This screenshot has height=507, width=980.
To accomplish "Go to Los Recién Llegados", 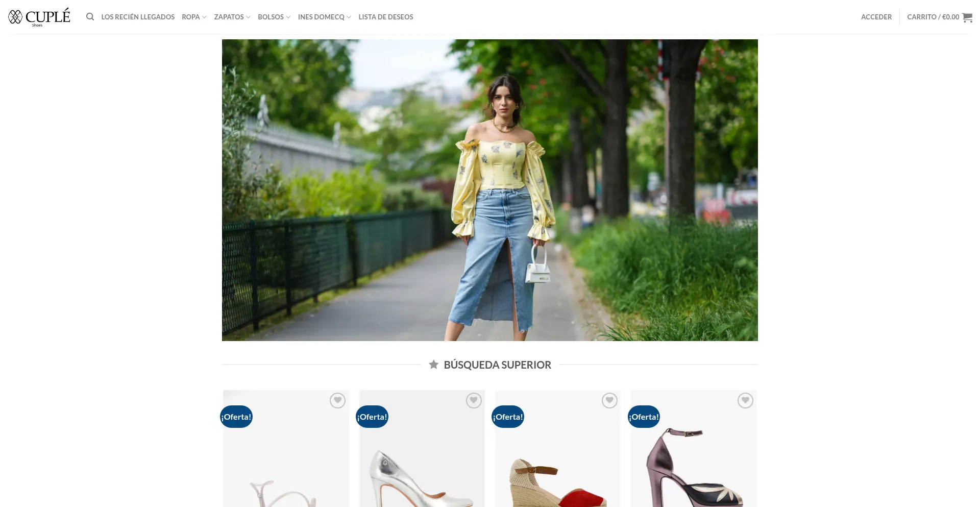I will pyautogui.click(x=138, y=17).
